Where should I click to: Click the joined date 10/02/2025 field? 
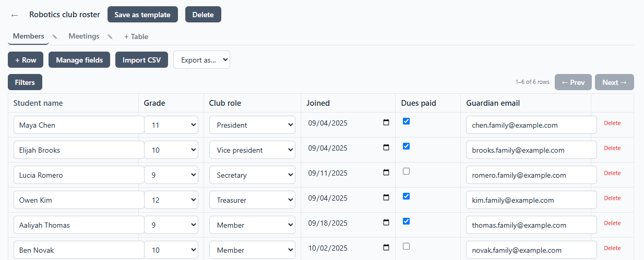click(349, 248)
